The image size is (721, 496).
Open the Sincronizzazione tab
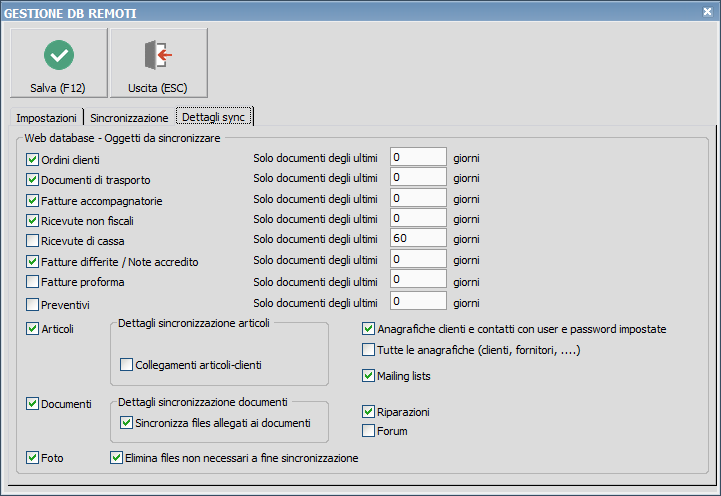click(129, 118)
